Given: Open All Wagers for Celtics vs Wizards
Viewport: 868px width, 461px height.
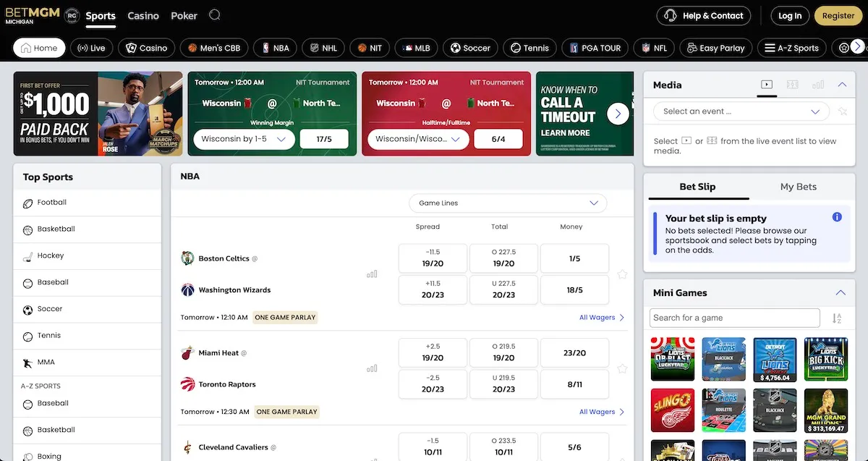Looking at the screenshot, I should click(602, 318).
